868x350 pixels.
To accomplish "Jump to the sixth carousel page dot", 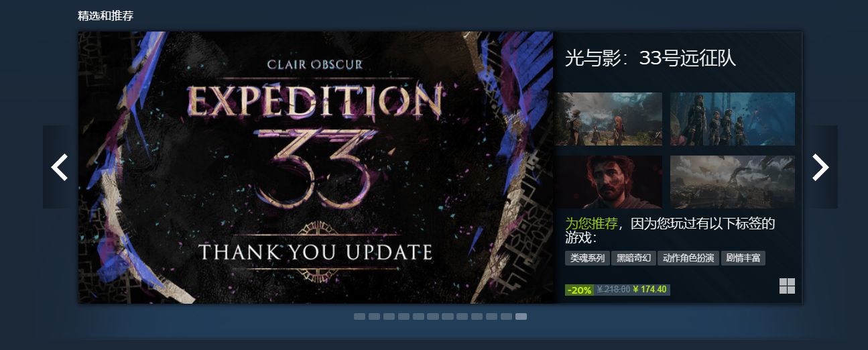I will click(x=433, y=316).
